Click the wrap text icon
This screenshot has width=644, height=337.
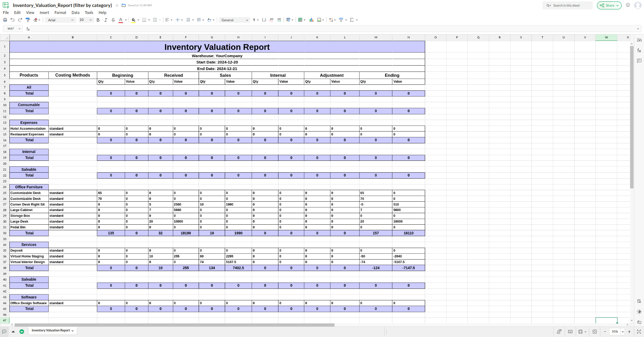[x=199, y=20]
